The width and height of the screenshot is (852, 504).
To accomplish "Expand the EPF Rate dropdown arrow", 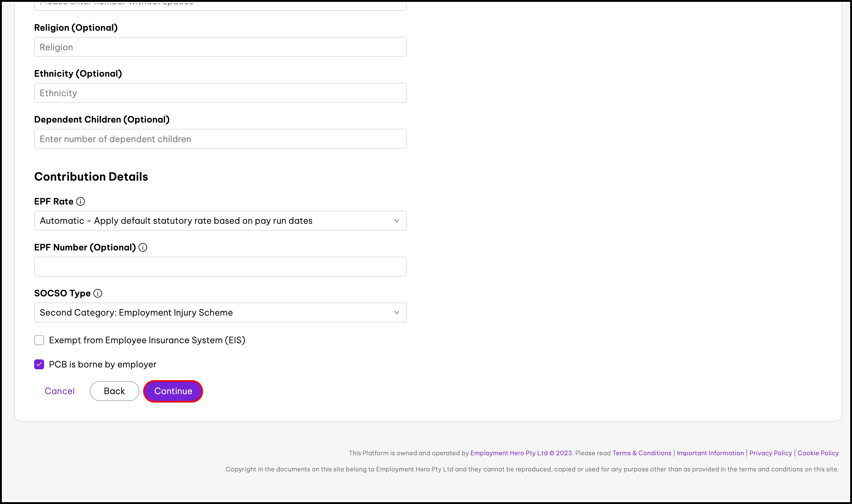I will pyautogui.click(x=397, y=221).
